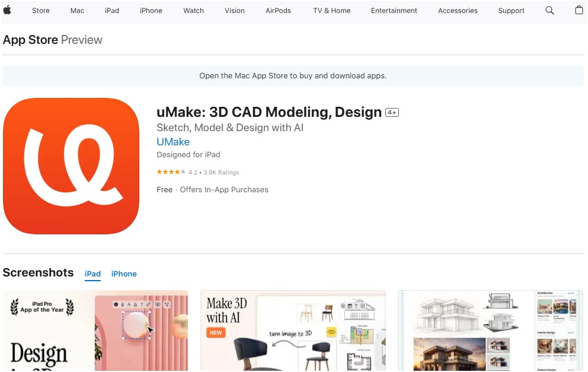Click the App Store heading link
Image resolution: width=588 pixels, height=372 pixels.
coord(30,40)
